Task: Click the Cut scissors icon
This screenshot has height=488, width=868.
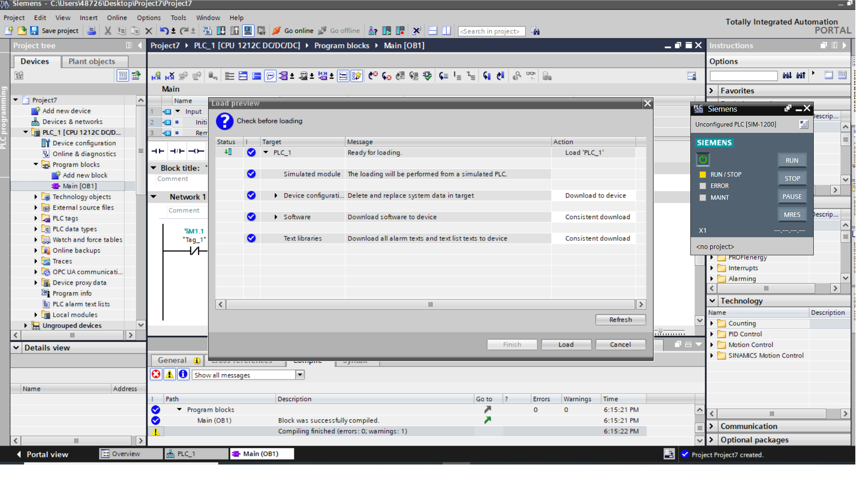Action: point(108,31)
